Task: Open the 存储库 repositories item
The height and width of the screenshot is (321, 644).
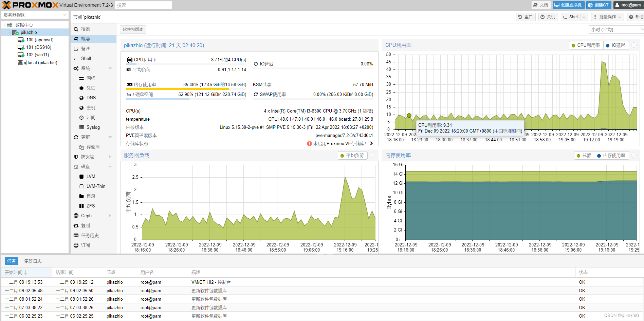Action: 93,147
